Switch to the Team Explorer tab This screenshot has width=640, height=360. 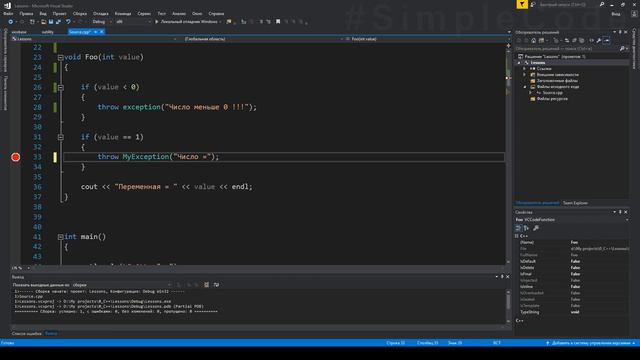tap(575, 203)
